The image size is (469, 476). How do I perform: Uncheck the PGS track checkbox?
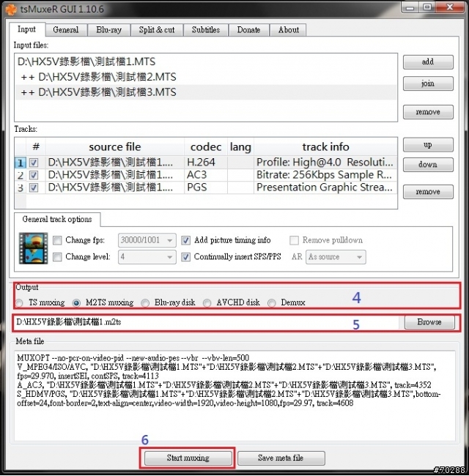(34, 187)
